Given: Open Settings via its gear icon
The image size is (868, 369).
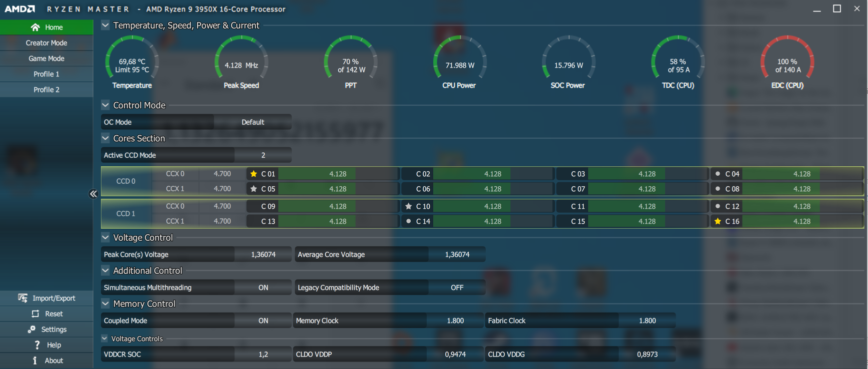Looking at the screenshot, I should coord(31,329).
